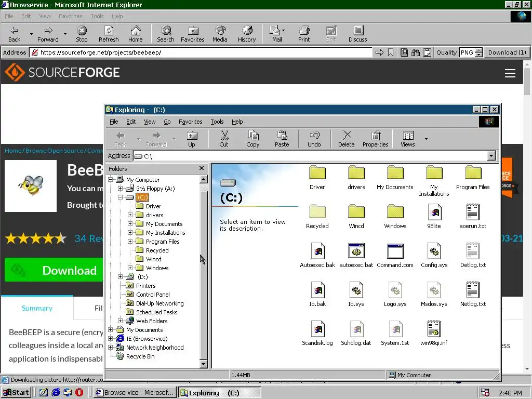Open Tools menu in Explorer window

click(217, 122)
